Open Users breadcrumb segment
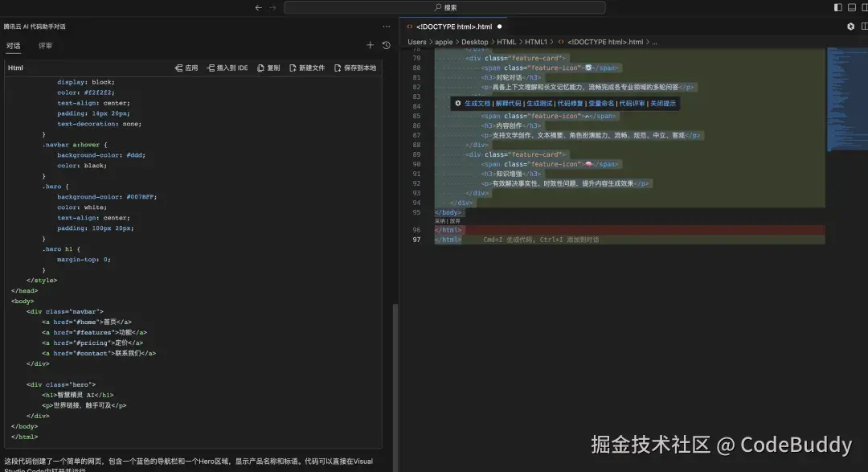 click(417, 42)
